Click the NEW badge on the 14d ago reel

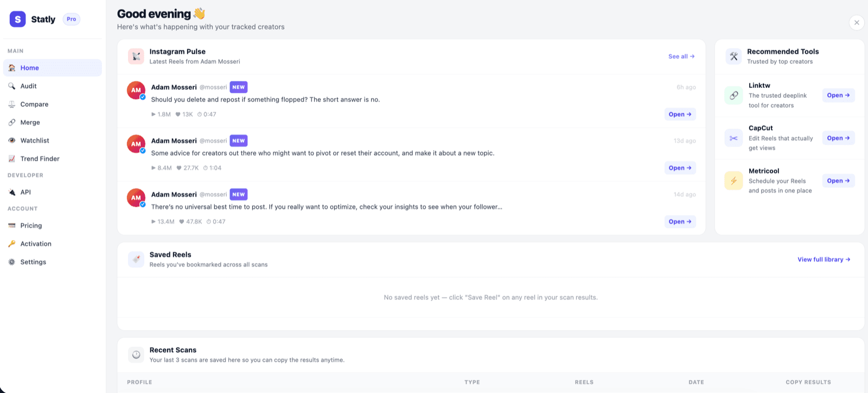[x=239, y=194]
